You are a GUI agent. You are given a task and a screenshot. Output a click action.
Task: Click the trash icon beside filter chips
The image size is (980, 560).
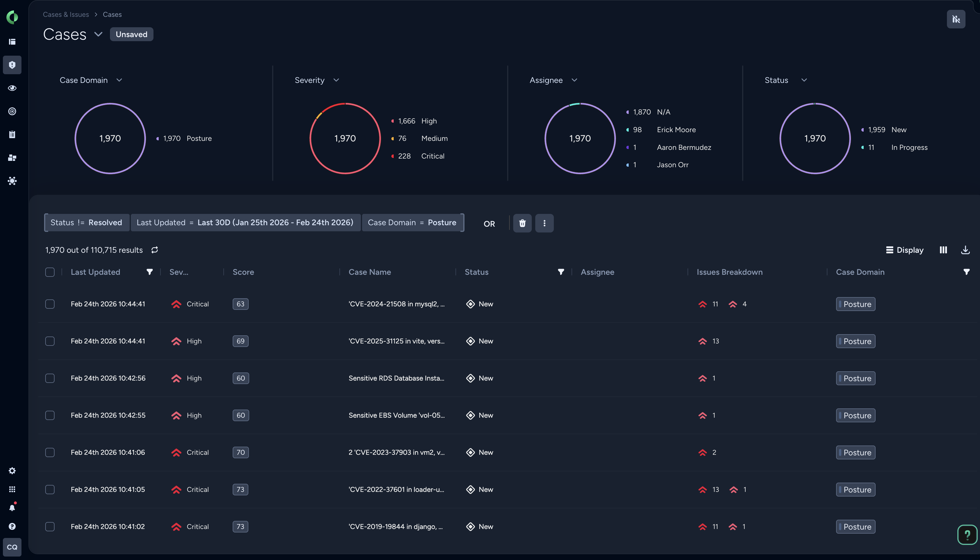522,223
